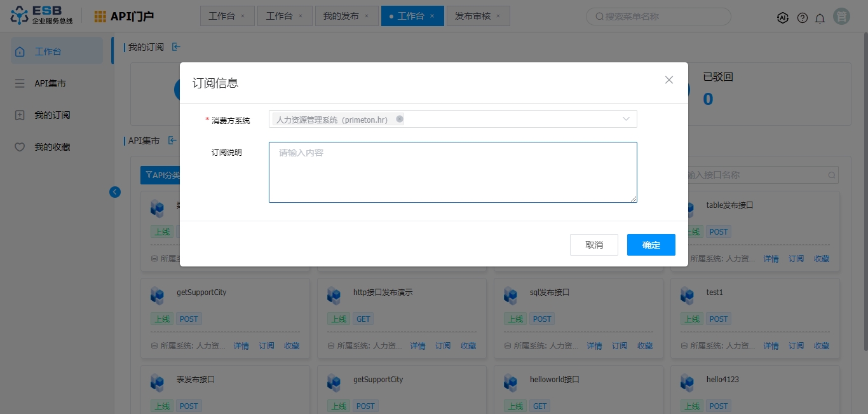868x414 pixels.
Task: Click the API门户 grid icon
Action: tap(100, 17)
